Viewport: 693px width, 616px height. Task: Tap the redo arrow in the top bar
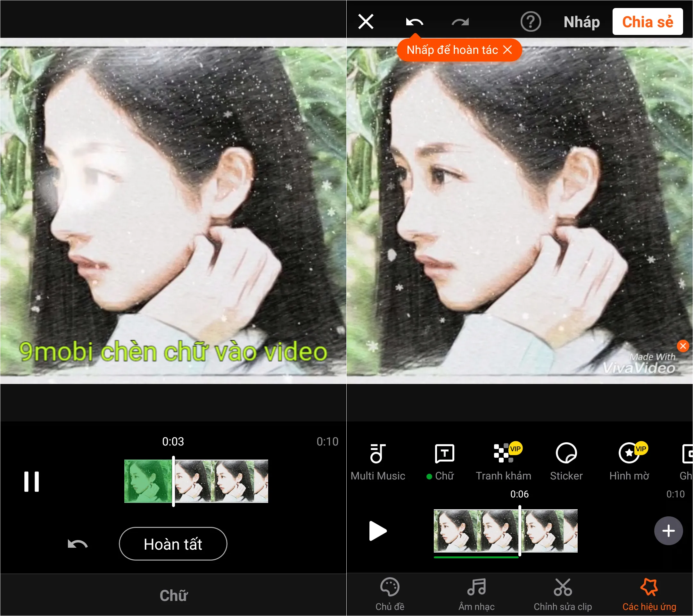[461, 22]
